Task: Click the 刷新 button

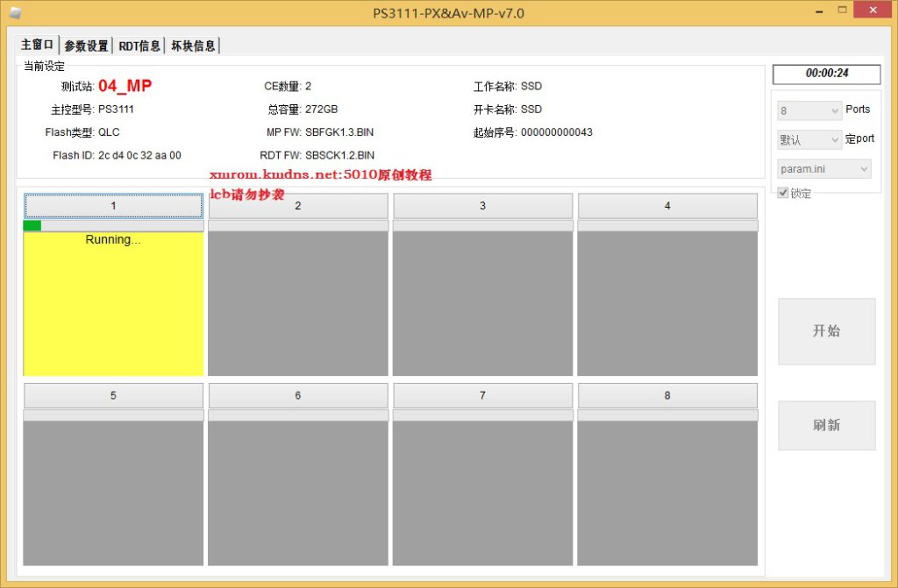Action: click(x=826, y=425)
